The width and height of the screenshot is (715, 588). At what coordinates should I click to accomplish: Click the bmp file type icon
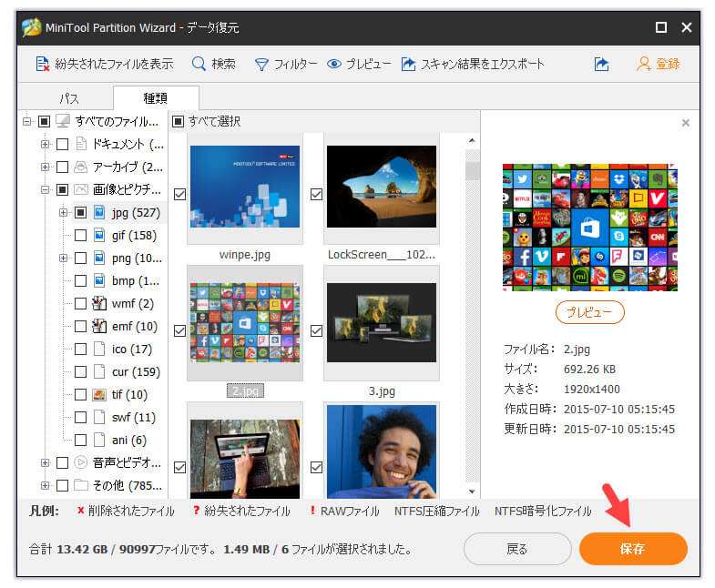click(99, 280)
